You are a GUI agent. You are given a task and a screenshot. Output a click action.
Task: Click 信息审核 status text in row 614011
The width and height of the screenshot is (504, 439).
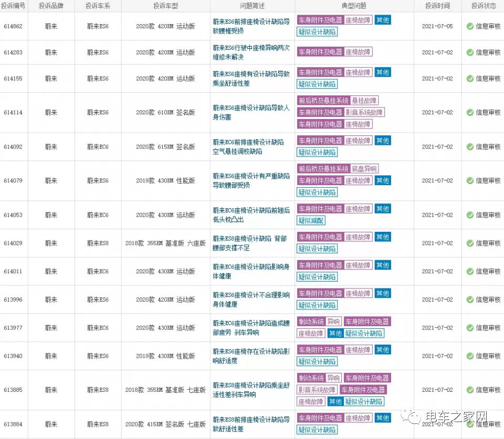pos(488,271)
